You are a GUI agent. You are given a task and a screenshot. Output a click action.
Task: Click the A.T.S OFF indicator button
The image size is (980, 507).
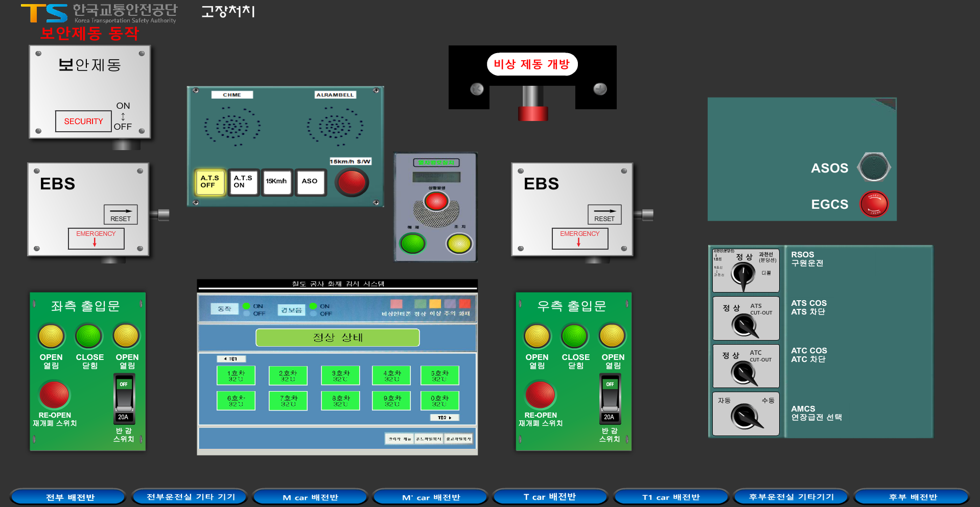(x=210, y=182)
